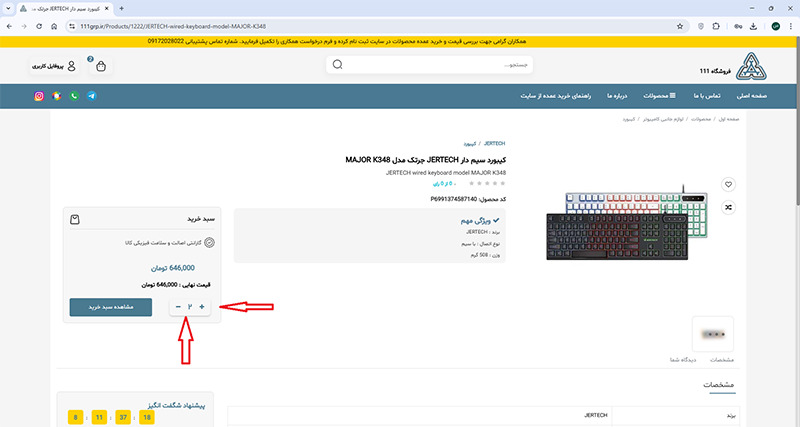
Task: Click into the site search field
Action: point(430,65)
